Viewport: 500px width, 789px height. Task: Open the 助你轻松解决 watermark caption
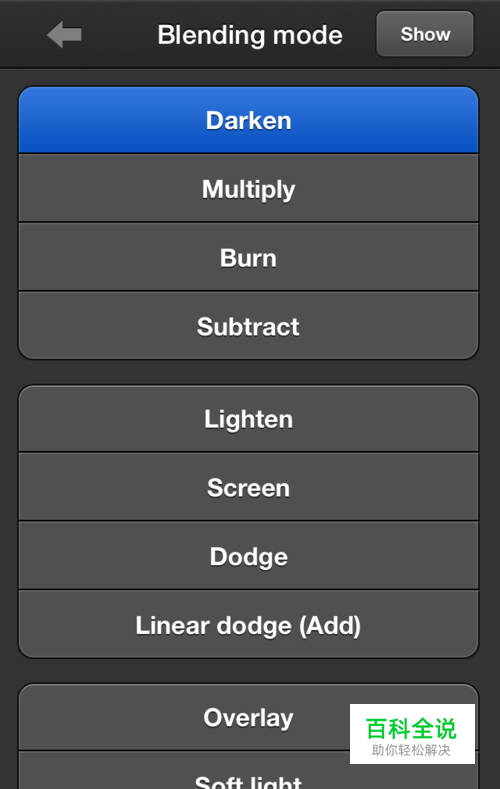click(x=411, y=750)
